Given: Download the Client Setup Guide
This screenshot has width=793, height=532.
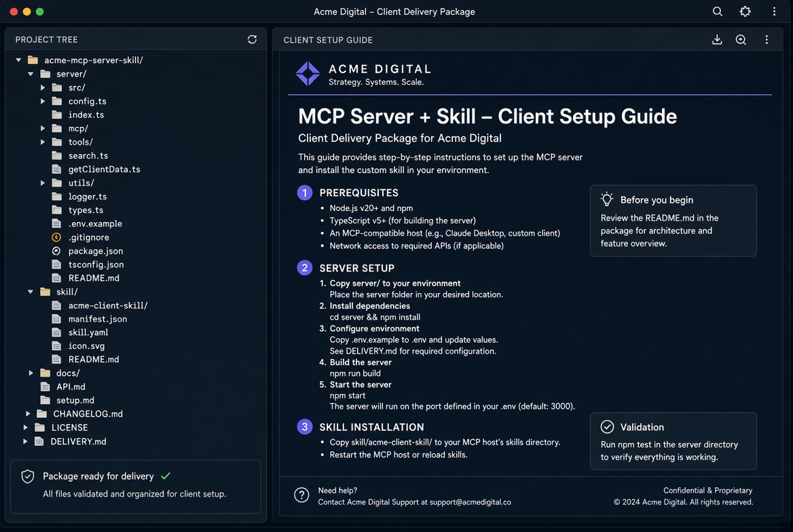Looking at the screenshot, I should (x=717, y=39).
